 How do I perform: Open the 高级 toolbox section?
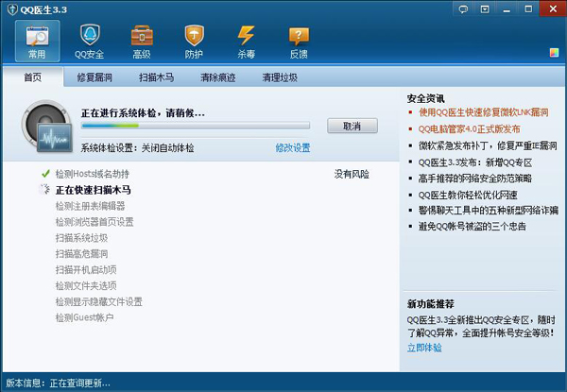pos(142,42)
